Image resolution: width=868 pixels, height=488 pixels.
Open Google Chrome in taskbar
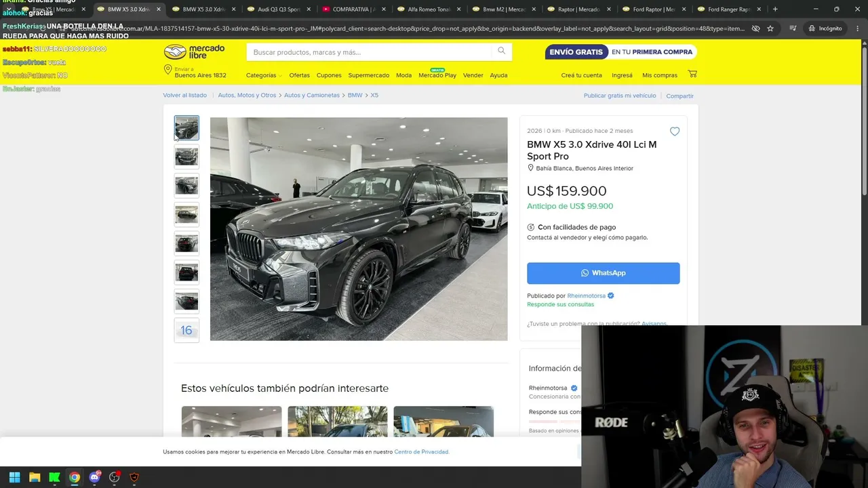pos(75,477)
